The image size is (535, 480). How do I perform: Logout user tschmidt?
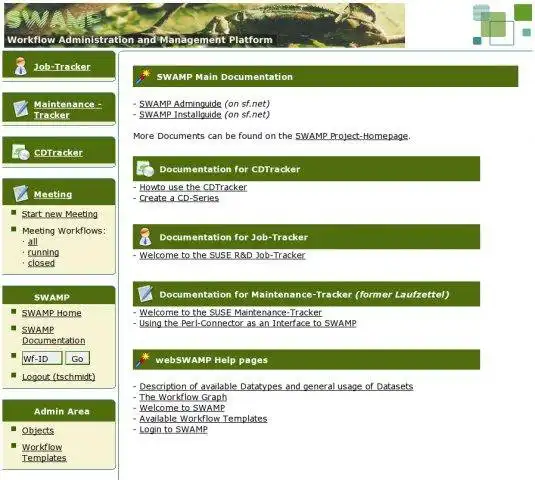(x=59, y=377)
